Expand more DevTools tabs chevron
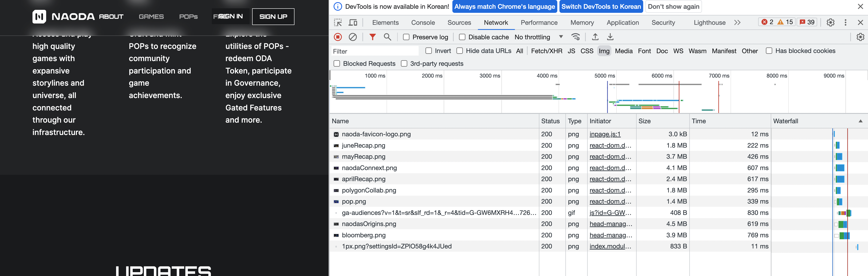 pos(737,23)
